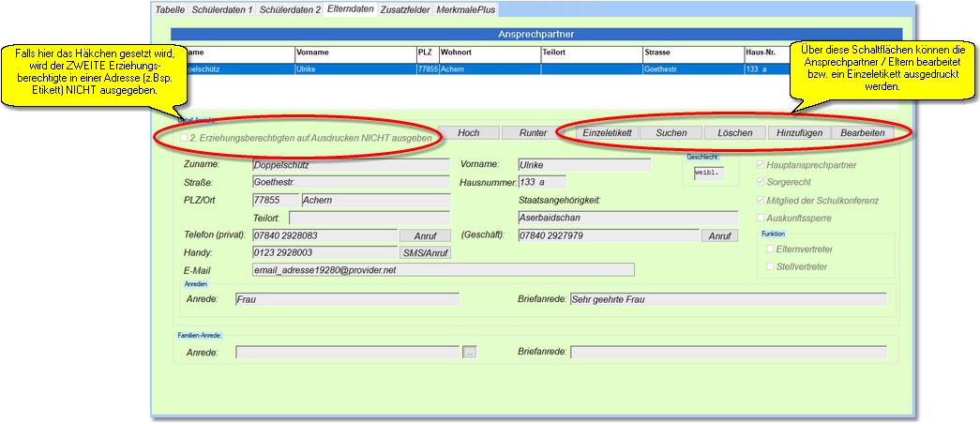Toggle the Hauptansprechpartner checkbox

point(761,165)
